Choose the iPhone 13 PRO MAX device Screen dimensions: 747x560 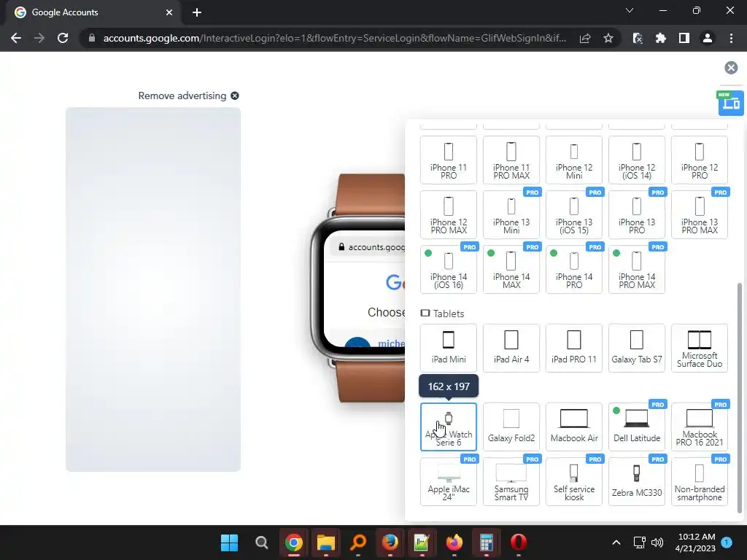700,215
